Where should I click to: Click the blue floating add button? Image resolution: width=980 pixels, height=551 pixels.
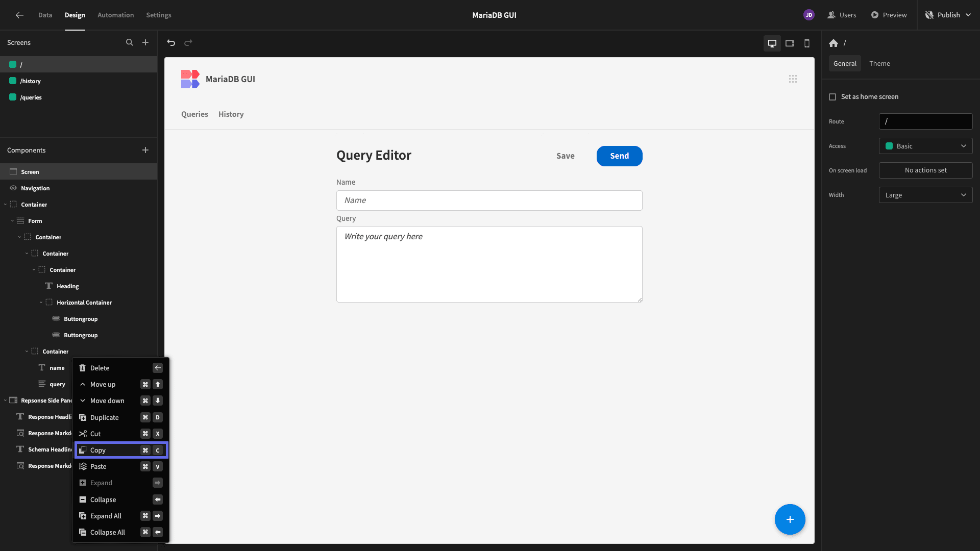pos(790,519)
